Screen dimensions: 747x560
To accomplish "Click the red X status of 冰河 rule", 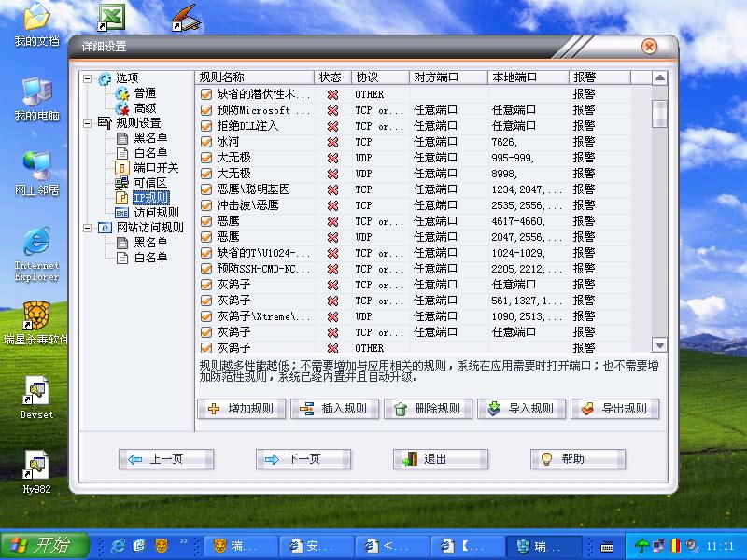I will point(332,142).
